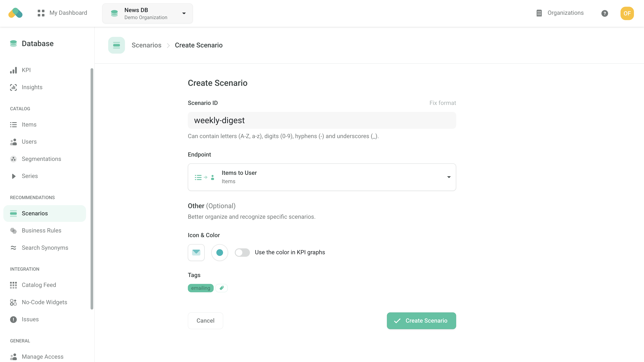
Task: Click the add tag icon button
Action: [x=222, y=288]
